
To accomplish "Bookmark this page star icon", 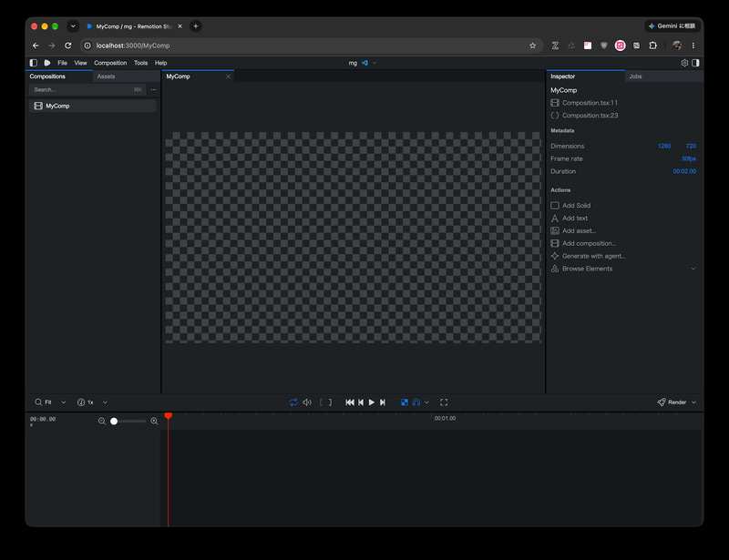I will (533, 46).
